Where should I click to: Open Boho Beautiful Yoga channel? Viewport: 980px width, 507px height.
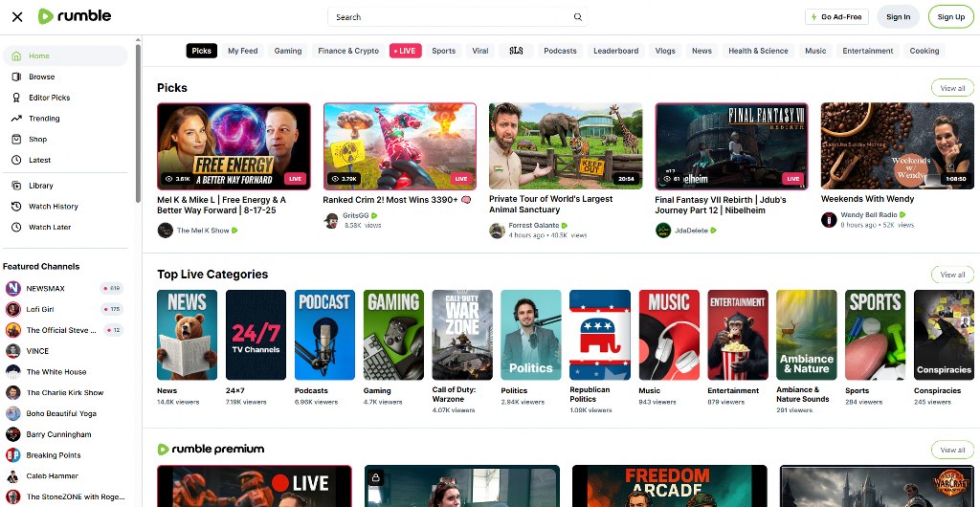(x=64, y=413)
